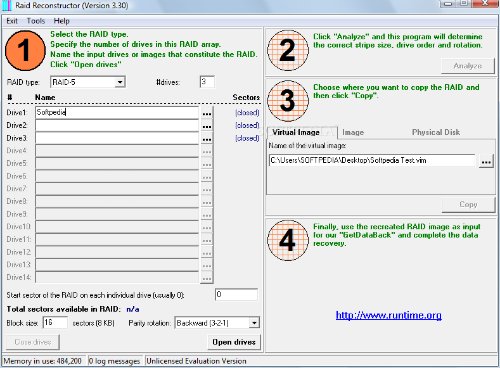500x368 pixels.
Task: Click the Total sectors n/a value
Action: click(x=133, y=309)
